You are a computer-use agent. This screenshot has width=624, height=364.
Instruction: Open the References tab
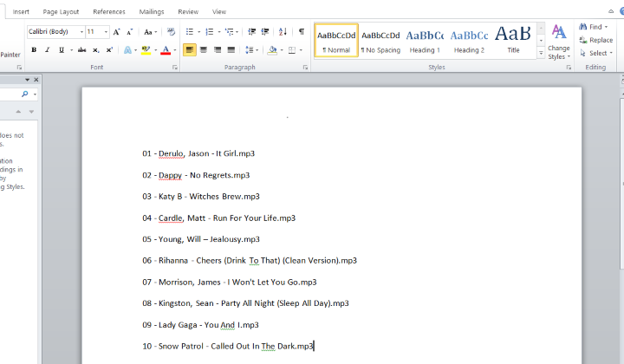(109, 12)
